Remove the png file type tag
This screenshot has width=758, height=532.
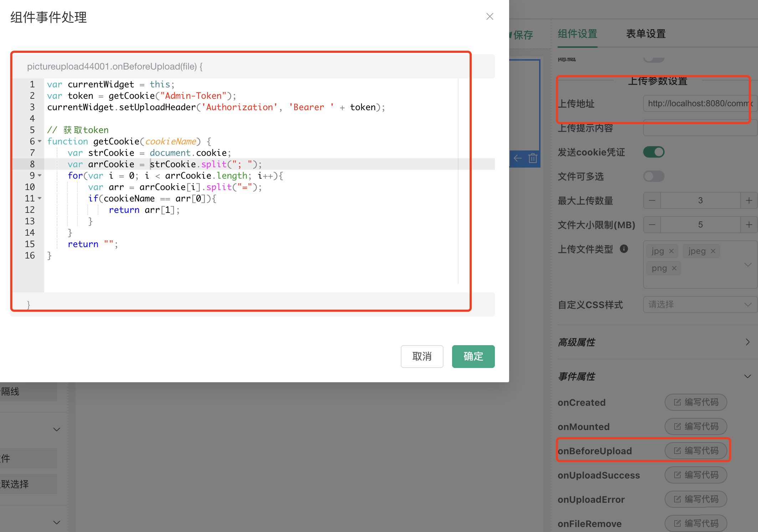click(x=674, y=268)
